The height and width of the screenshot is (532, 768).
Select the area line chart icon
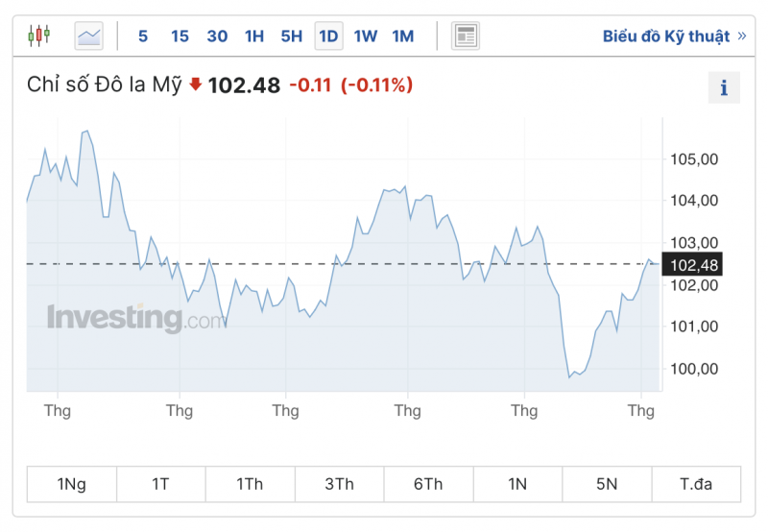[88, 36]
